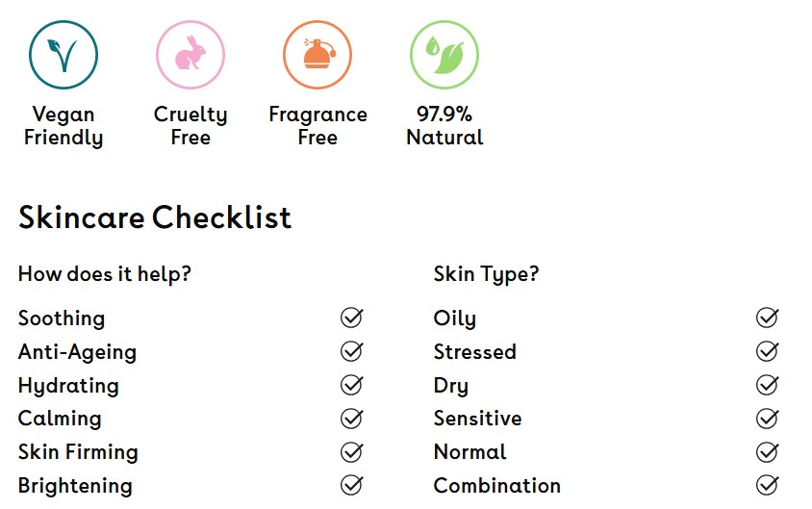Toggle the Hydrating checkmark

(x=352, y=385)
